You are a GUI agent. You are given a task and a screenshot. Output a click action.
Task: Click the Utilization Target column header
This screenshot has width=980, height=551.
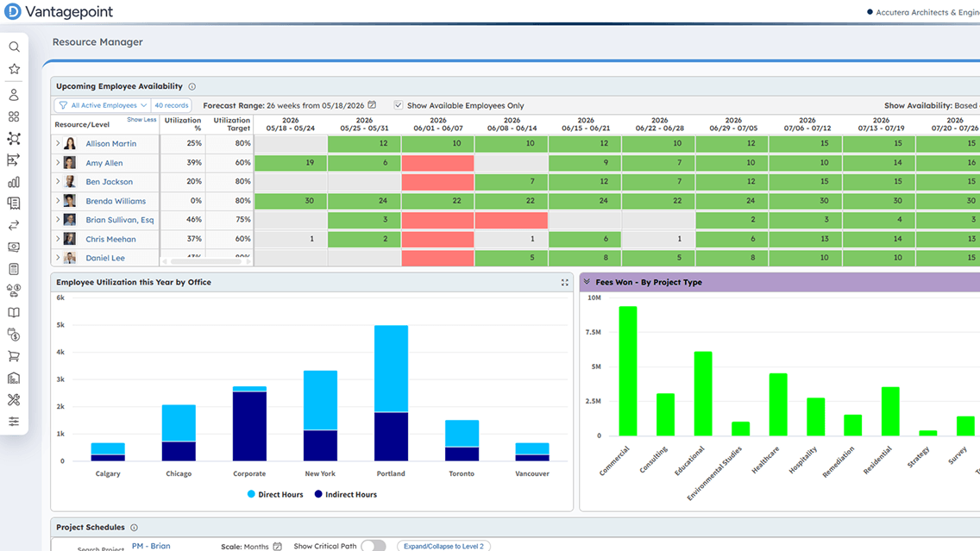click(x=230, y=123)
